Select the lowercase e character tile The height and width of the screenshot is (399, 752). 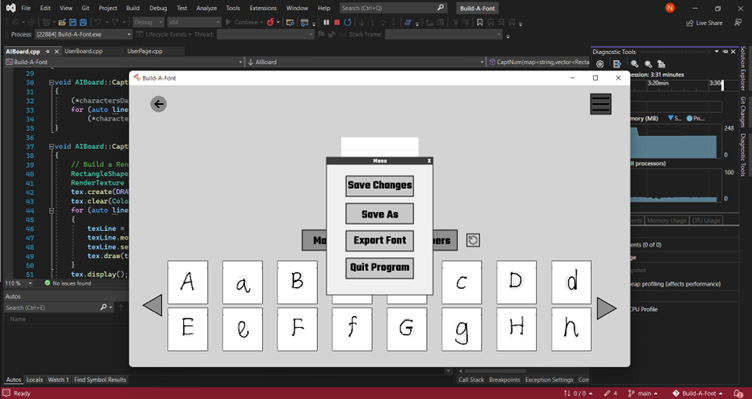click(242, 329)
